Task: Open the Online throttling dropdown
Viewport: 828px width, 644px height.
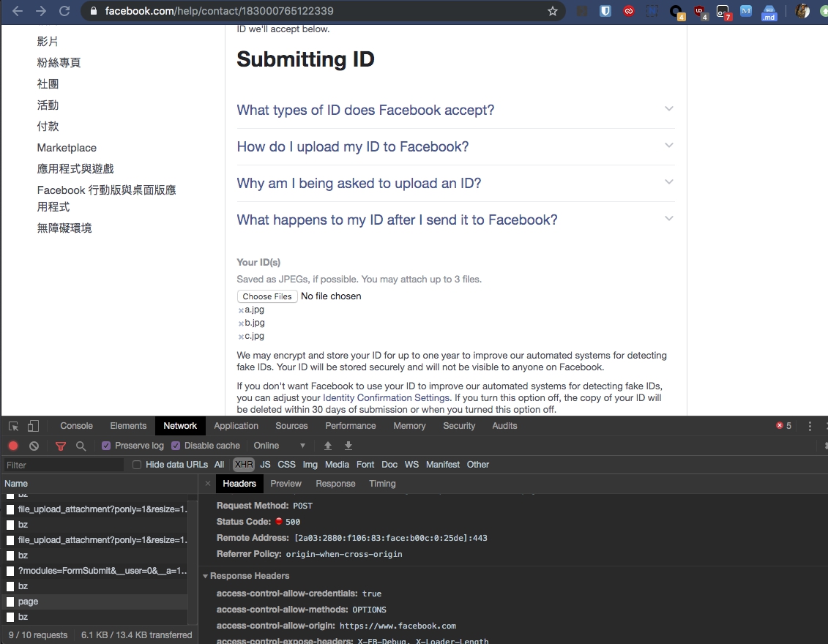Action: pos(280,446)
